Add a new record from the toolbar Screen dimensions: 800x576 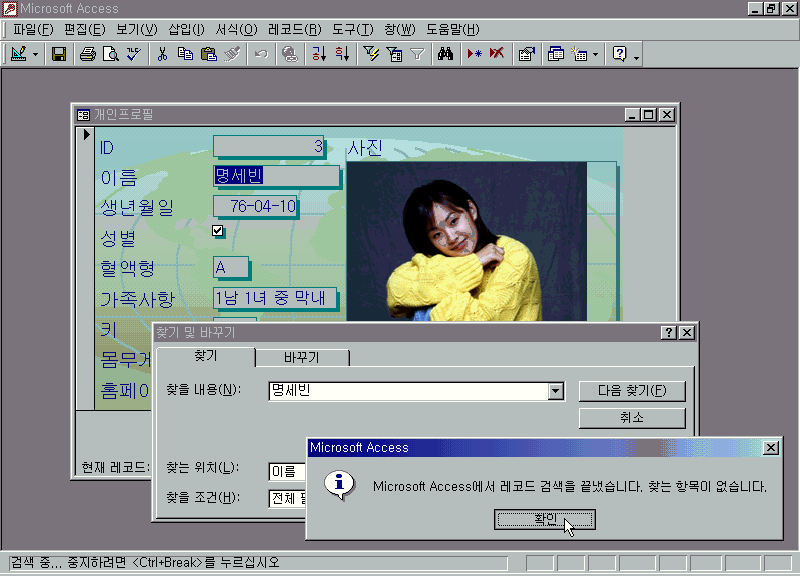point(474,54)
